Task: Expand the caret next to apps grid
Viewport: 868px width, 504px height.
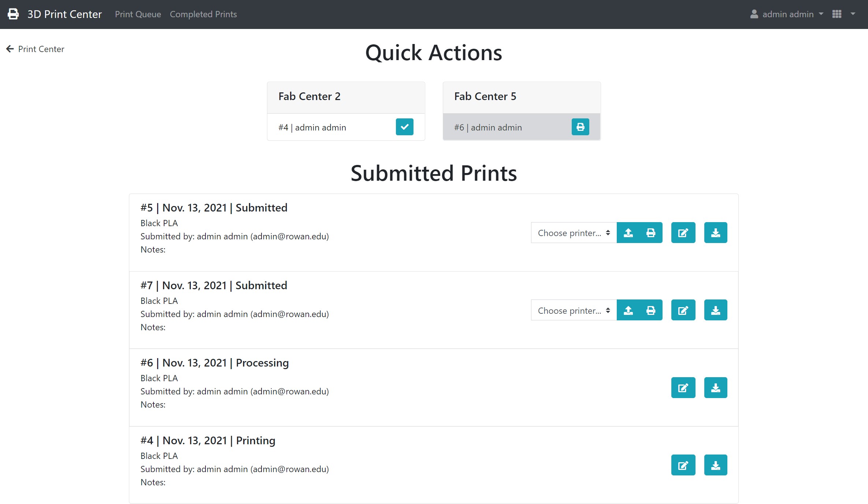Action: point(853,14)
